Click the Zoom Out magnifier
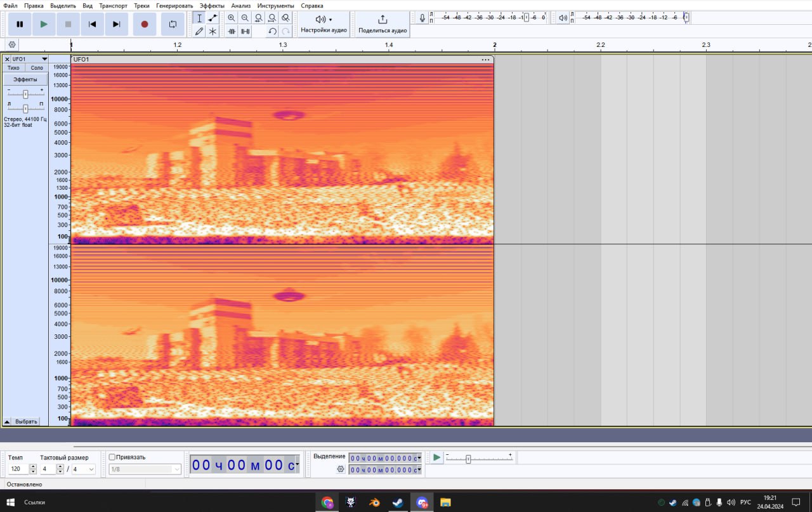Image resolution: width=812 pixels, height=512 pixels. pos(245,18)
